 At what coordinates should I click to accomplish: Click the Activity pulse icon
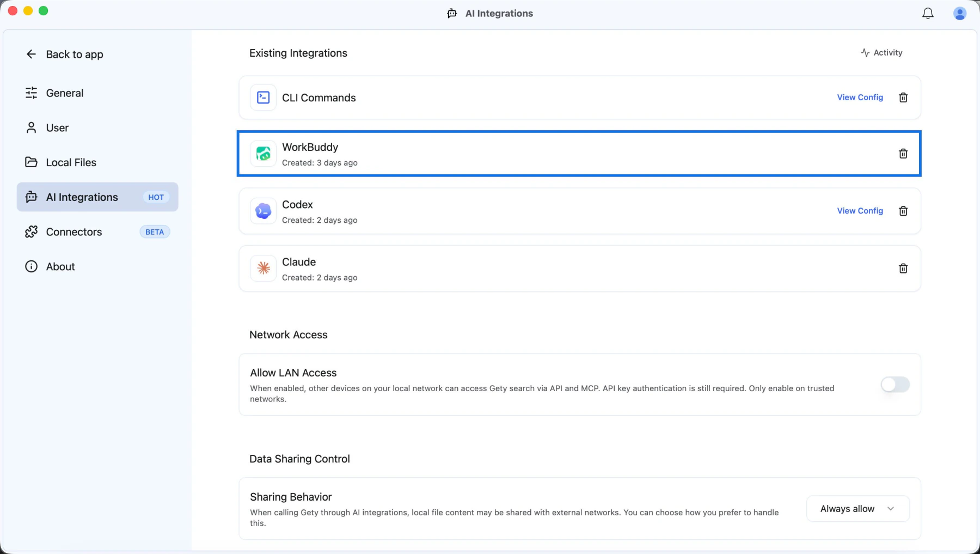865,53
